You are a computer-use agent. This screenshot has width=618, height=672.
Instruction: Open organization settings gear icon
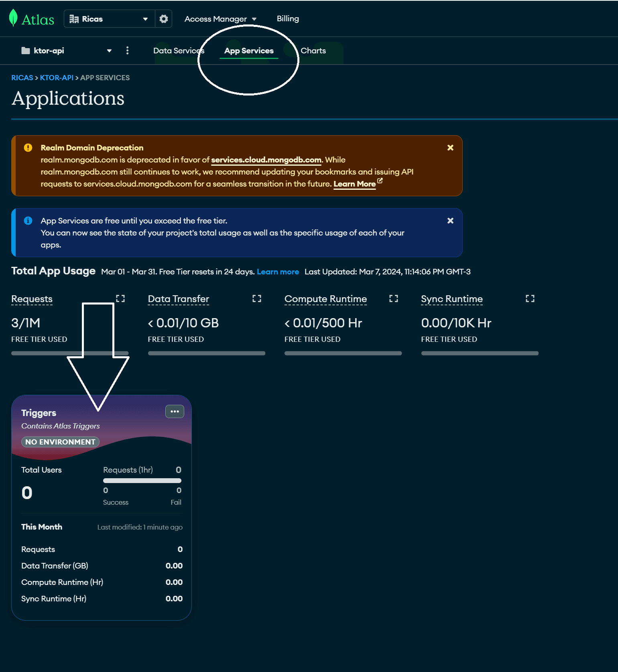tap(164, 19)
